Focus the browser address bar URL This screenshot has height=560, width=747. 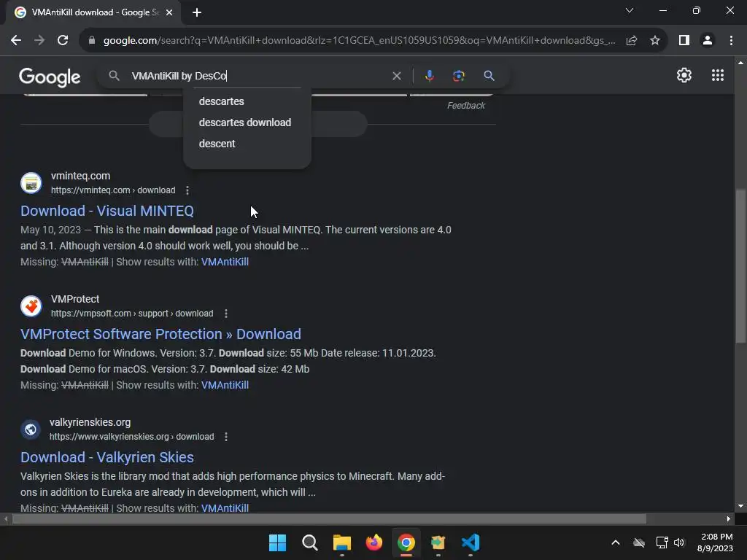click(359, 41)
